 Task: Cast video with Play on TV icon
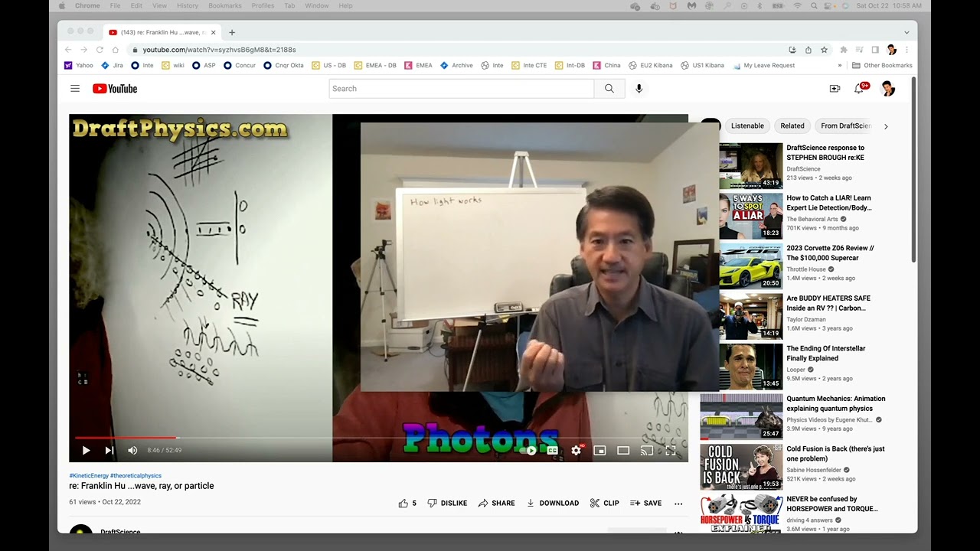[647, 451]
